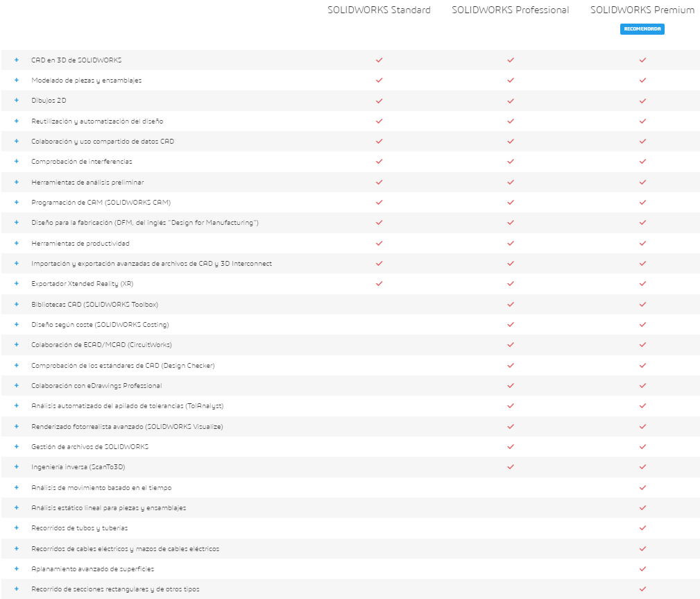The width and height of the screenshot is (700, 599).
Task: Expand the 'Diseño para la fabricación (DFM)' row
Action: coord(17,222)
